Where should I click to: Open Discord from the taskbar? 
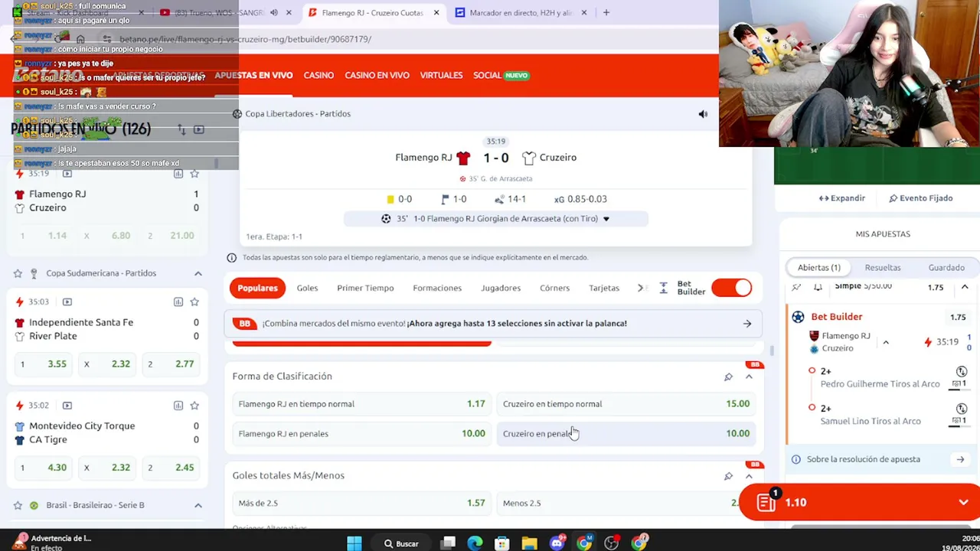(557, 543)
